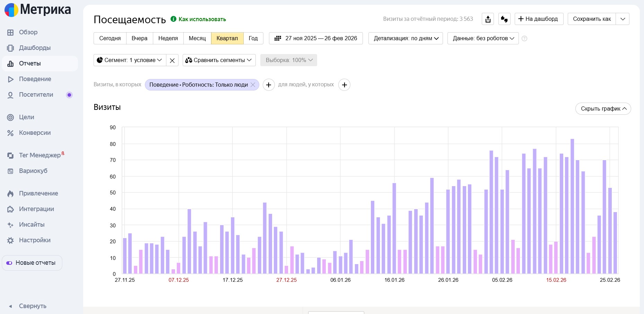This screenshot has height=314, width=644.
Task: Toggle the Новые отчеты switch
Action: [x=9, y=263]
